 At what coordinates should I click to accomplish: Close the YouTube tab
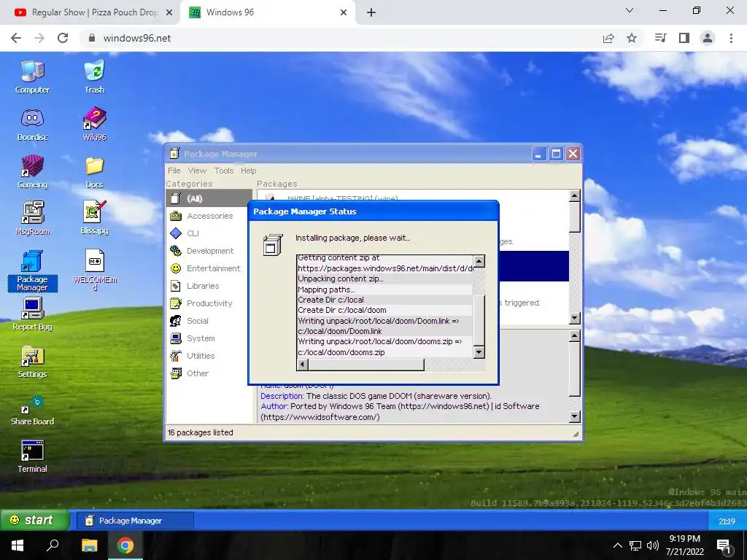pyautogui.click(x=169, y=13)
